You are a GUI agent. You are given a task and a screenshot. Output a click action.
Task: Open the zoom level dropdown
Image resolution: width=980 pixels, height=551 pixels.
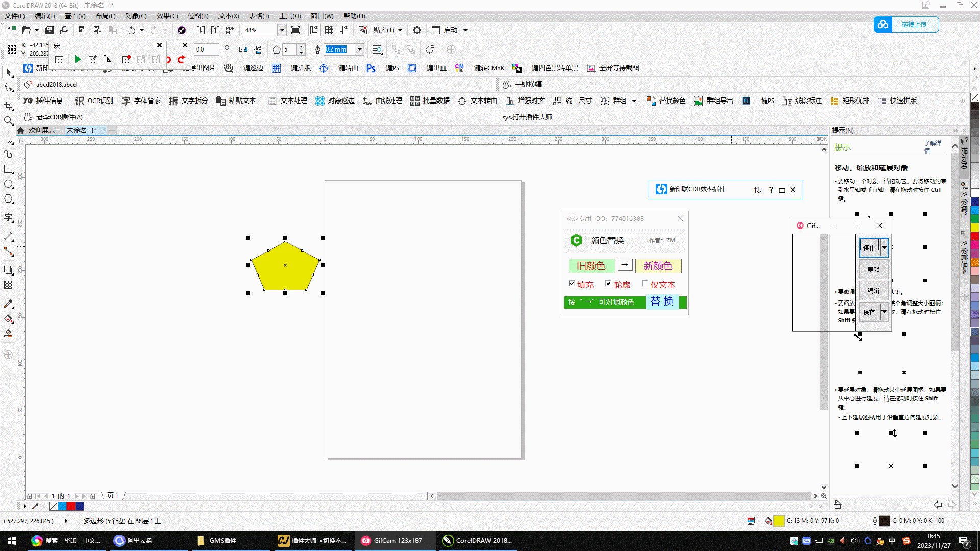[282, 30]
